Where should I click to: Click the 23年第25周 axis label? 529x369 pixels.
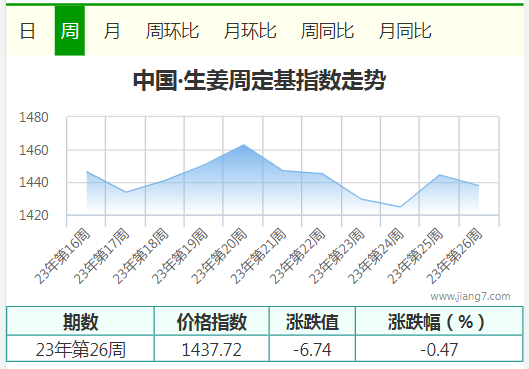[415, 256]
